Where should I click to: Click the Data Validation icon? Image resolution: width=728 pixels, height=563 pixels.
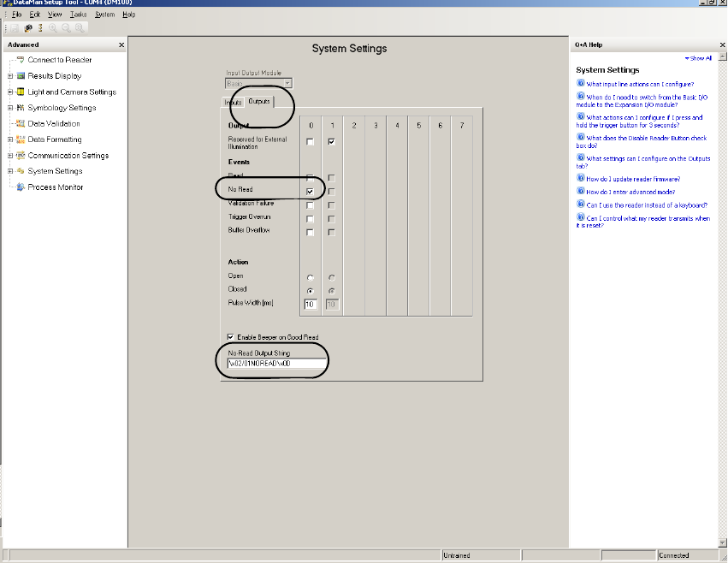coord(21,123)
